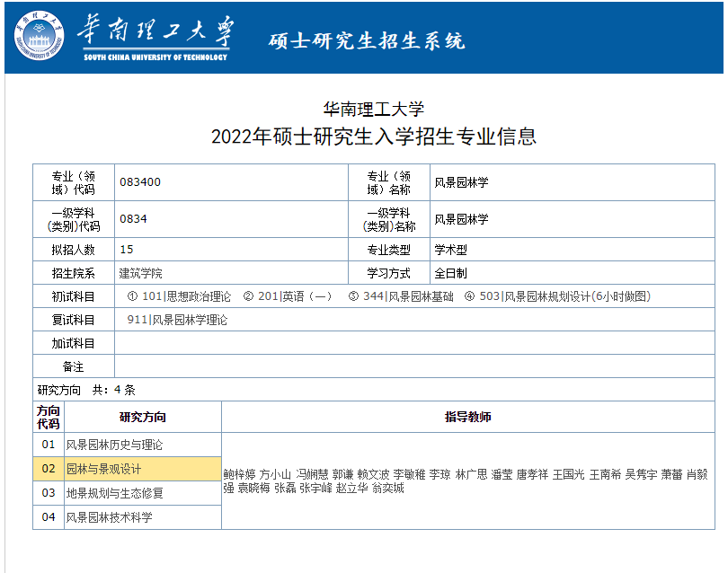Select the first-level discipline code 0834
728x573 pixels.
[x=133, y=219]
